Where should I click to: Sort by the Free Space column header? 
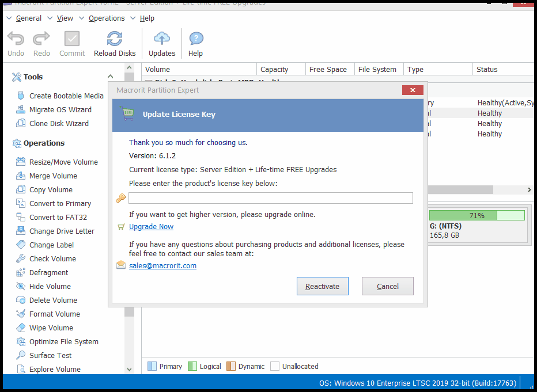(330, 69)
